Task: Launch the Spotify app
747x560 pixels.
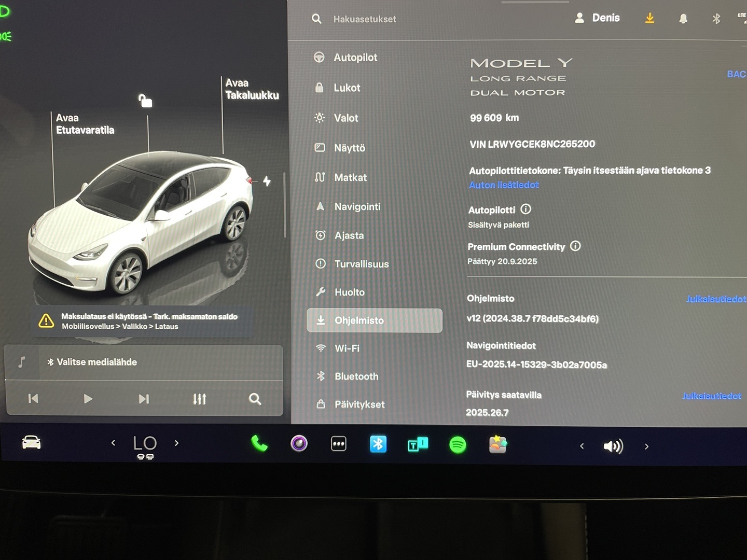Action: point(458,445)
